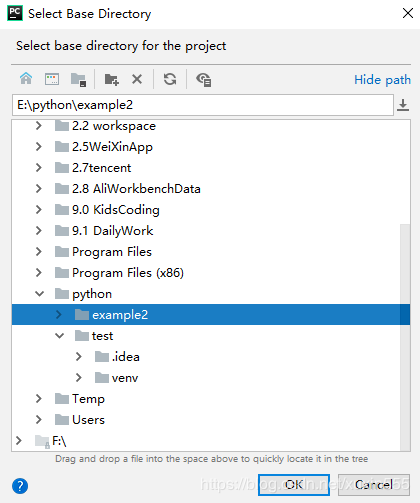The height and width of the screenshot is (503, 420).
Task: Jump to project directory icon
Action: [x=79, y=80]
